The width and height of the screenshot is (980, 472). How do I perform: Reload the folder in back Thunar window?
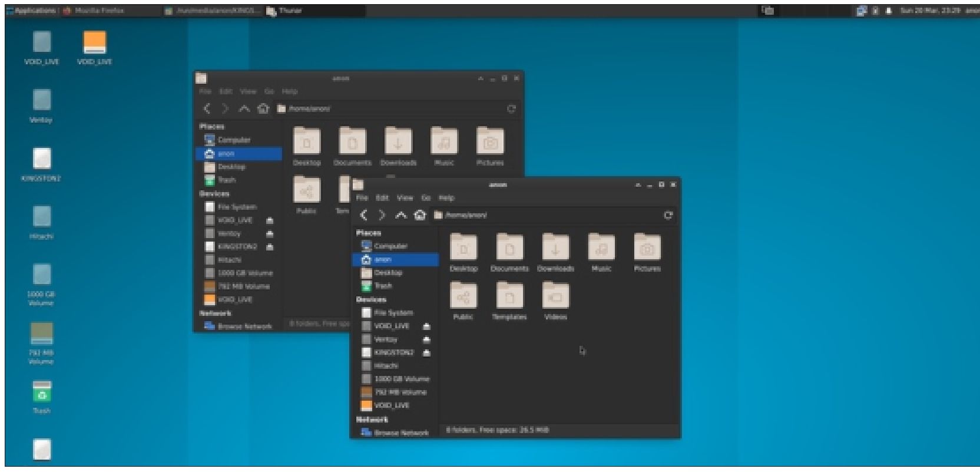[x=511, y=108]
